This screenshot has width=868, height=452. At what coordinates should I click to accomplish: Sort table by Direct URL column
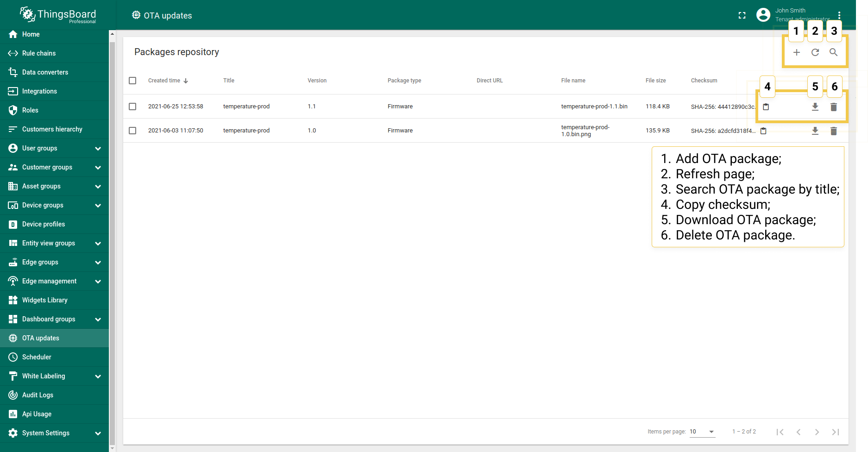point(490,81)
